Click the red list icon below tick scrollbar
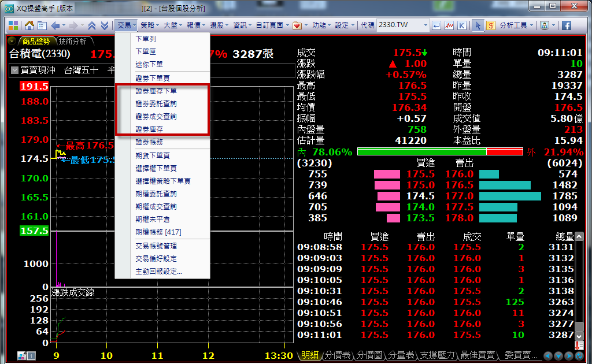592x364 pixels. coord(579,345)
